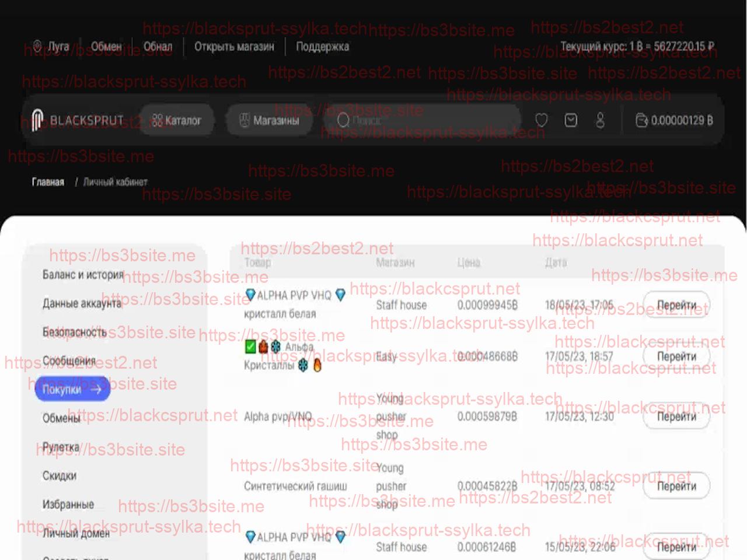Click the Товар column header
747x560 pixels.
pyautogui.click(x=257, y=262)
